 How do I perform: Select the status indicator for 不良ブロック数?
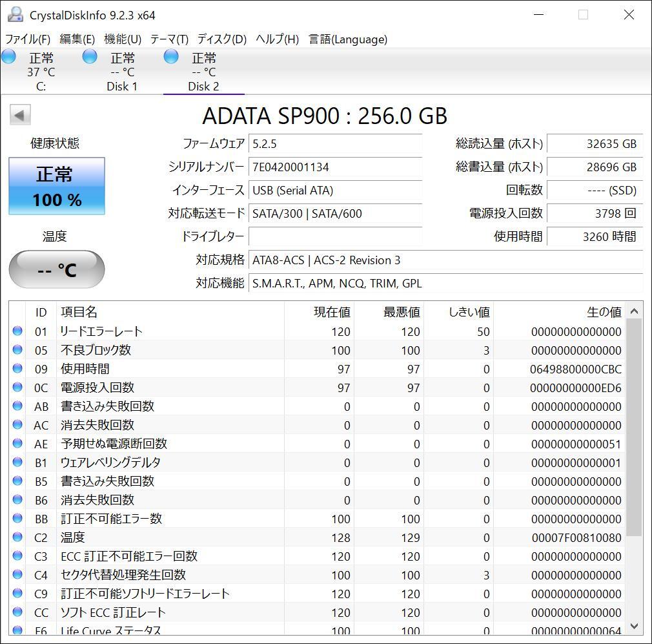[x=17, y=350]
